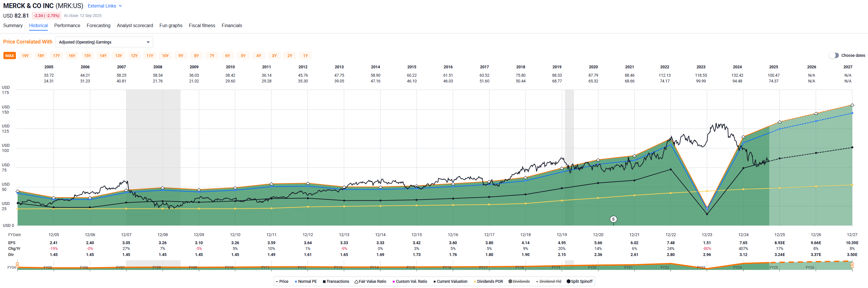Click the left handle of range slider
This screenshot has width=868, height=288.
[x=17, y=265]
